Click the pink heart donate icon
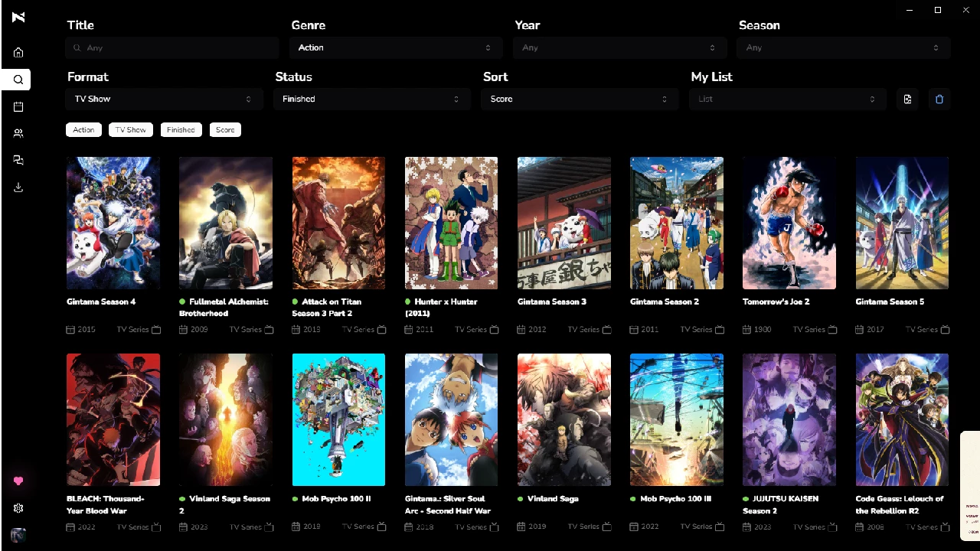This screenshot has width=980, height=551. [x=18, y=481]
